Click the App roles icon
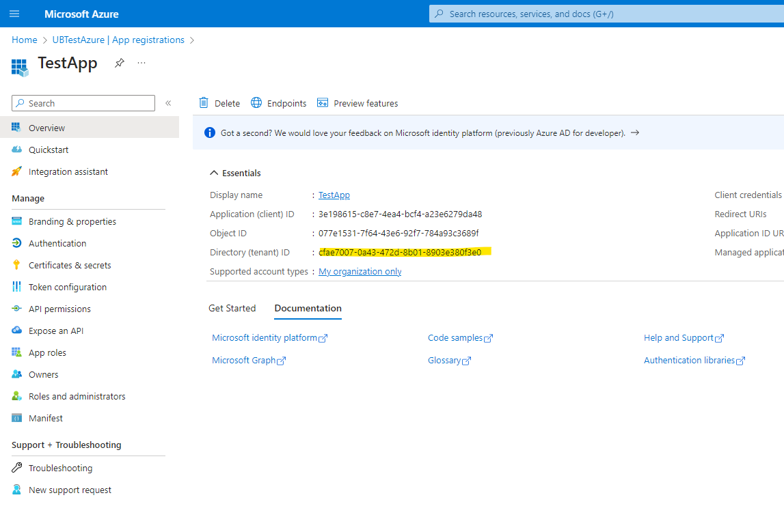Screen dimensions: 784x532 click(16, 352)
